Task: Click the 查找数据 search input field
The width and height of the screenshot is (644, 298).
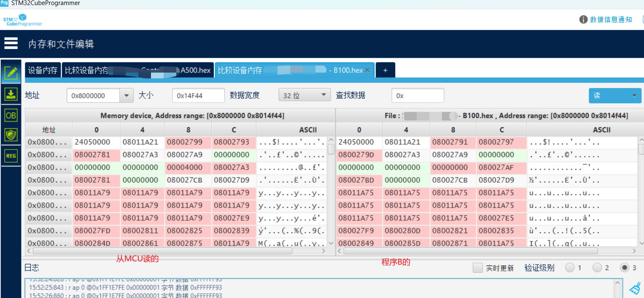Action: click(418, 96)
